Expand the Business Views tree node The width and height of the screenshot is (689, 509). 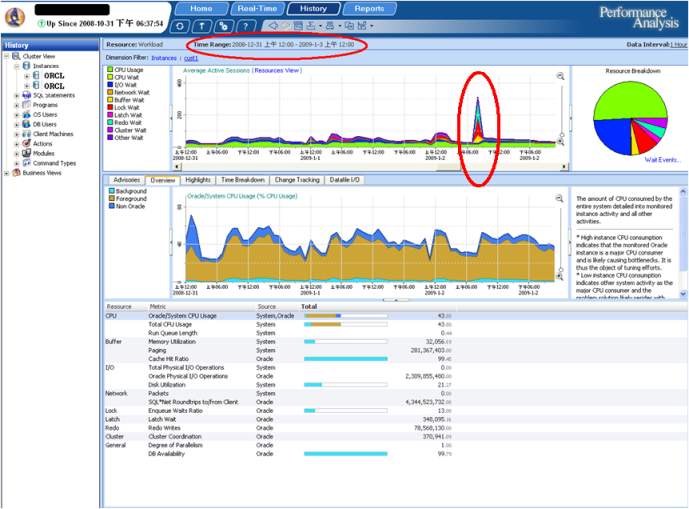pyautogui.click(x=6, y=172)
